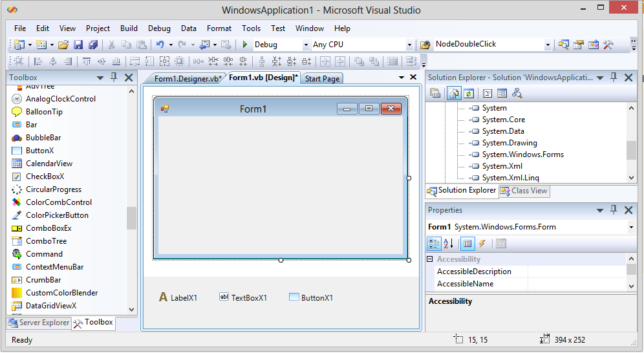
Task: Open the Debug configuration dropdown
Action: click(x=306, y=45)
